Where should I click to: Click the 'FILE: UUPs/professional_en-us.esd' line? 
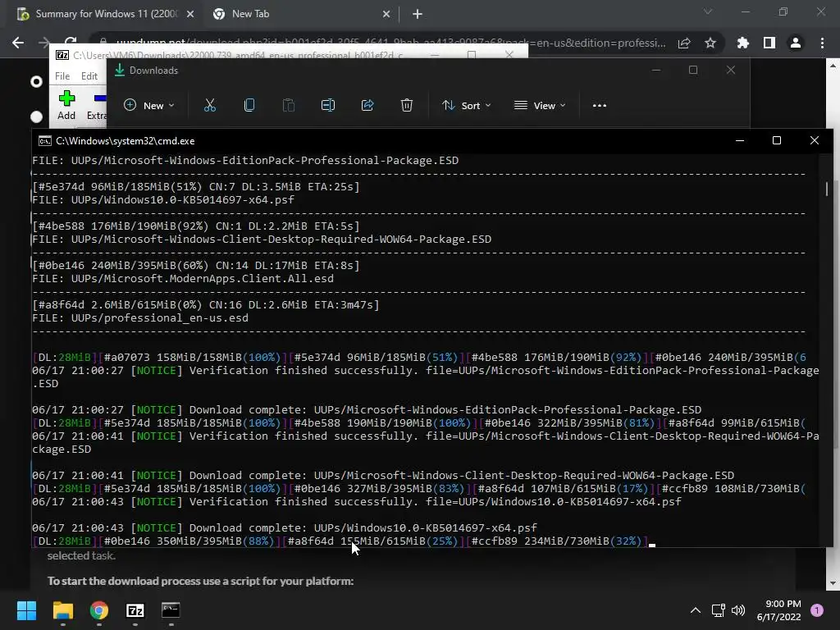pyautogui.click(x=140, y=318)
